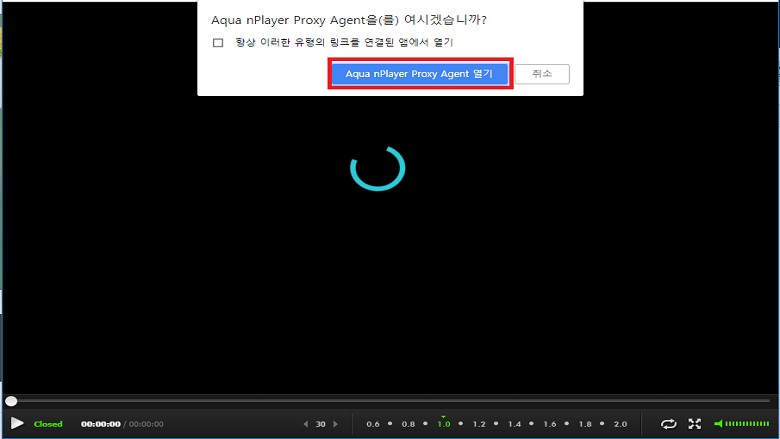This screenshot has height=439, width=780.
Task: Click the Closed status label
Action: (48, 424)
